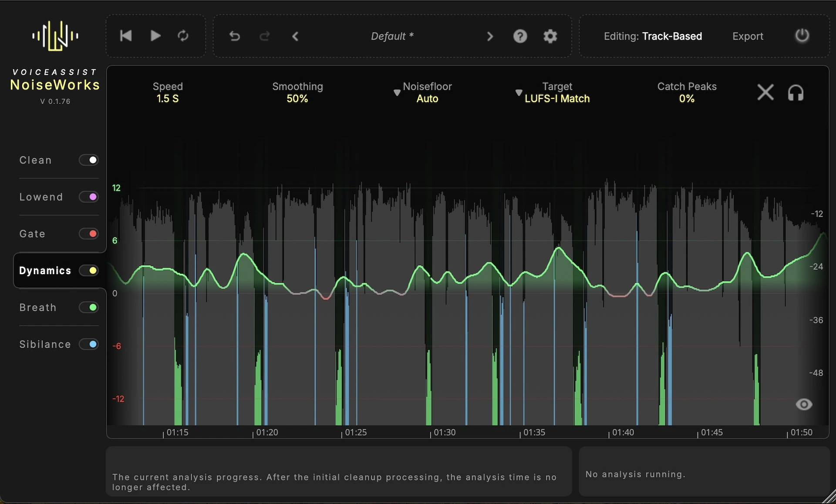This screenshot has width=836, height=504.
Task: Expand the Noisefloor dropdown arrow
Action: (x=397, y=93)
